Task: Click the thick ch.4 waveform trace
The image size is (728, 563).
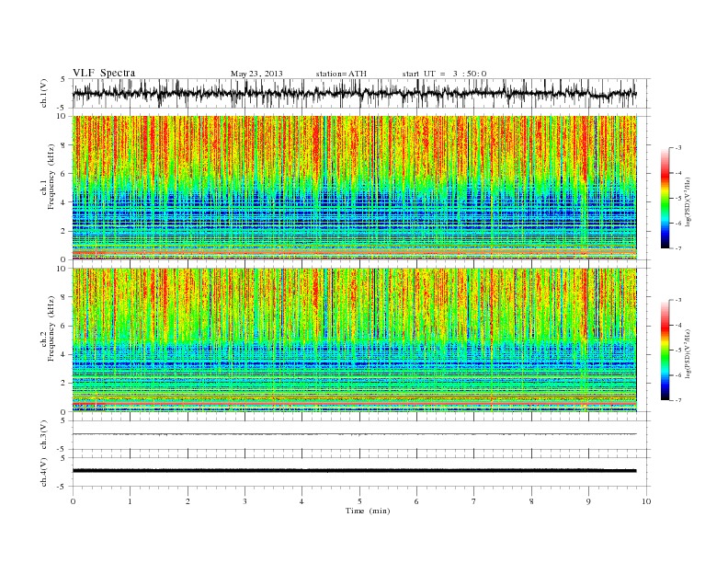Action: (354, 471)
